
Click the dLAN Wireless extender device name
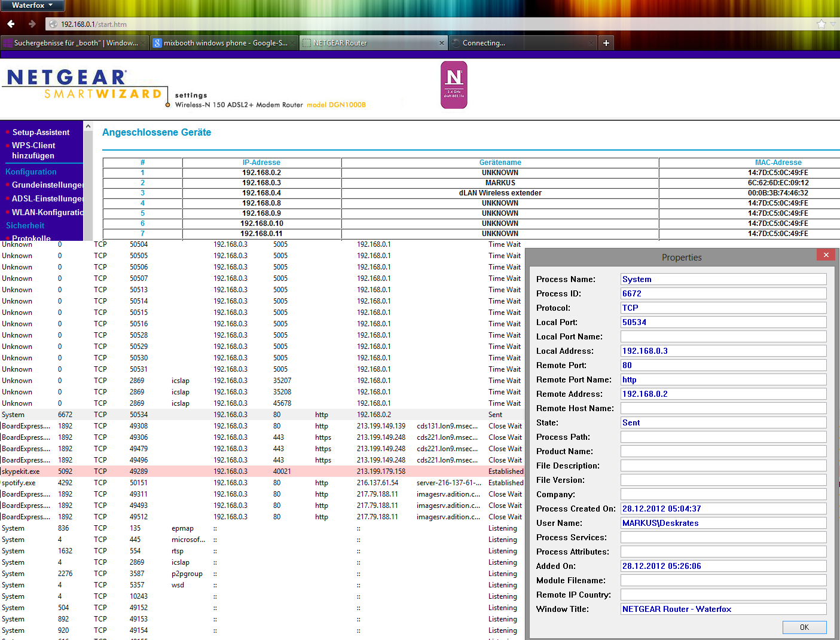point(500,193)
